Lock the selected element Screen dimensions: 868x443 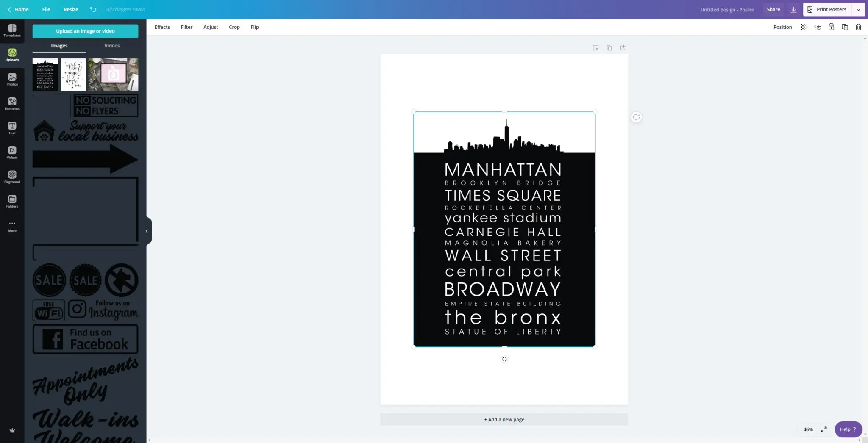tap(831, 27)
